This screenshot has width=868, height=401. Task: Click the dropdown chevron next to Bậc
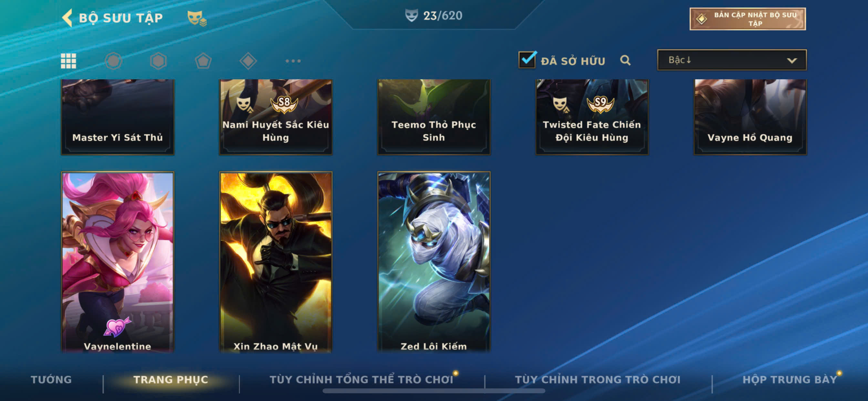[792, 61]
